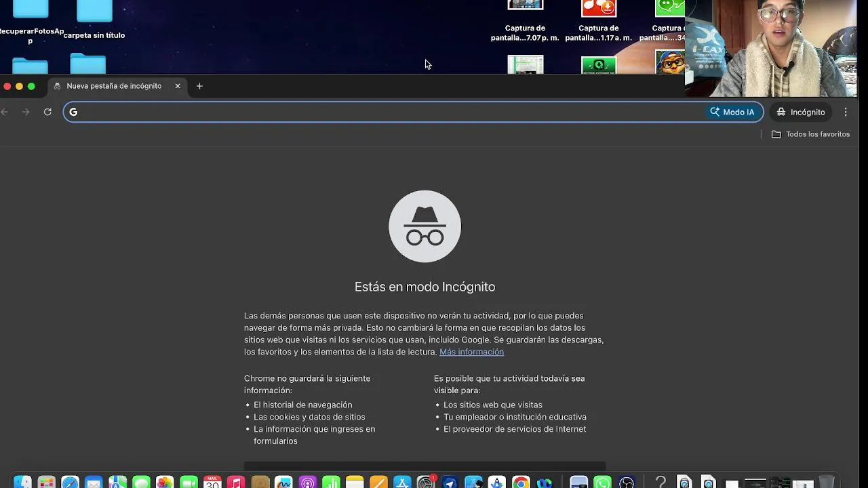Click the question mark Dock icon
Viewport: 868px width, 488px height.
pyautogui.click(x=660, y=483)
